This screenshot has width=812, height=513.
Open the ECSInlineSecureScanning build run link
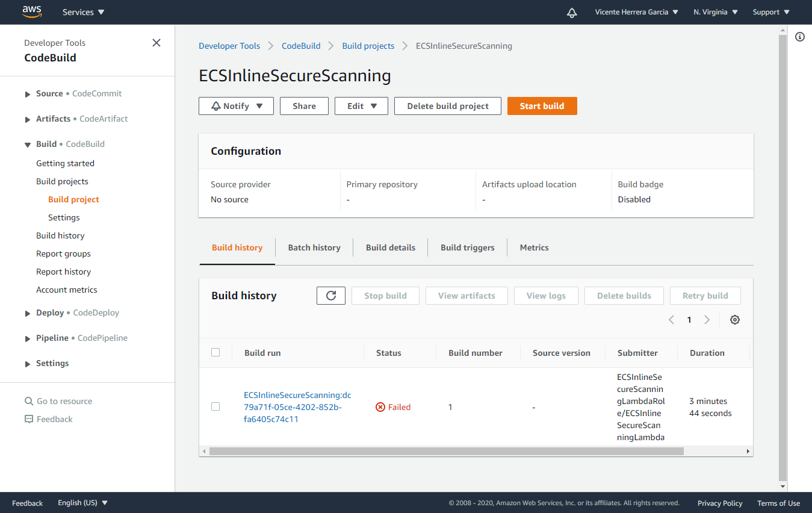coord(297,407)
